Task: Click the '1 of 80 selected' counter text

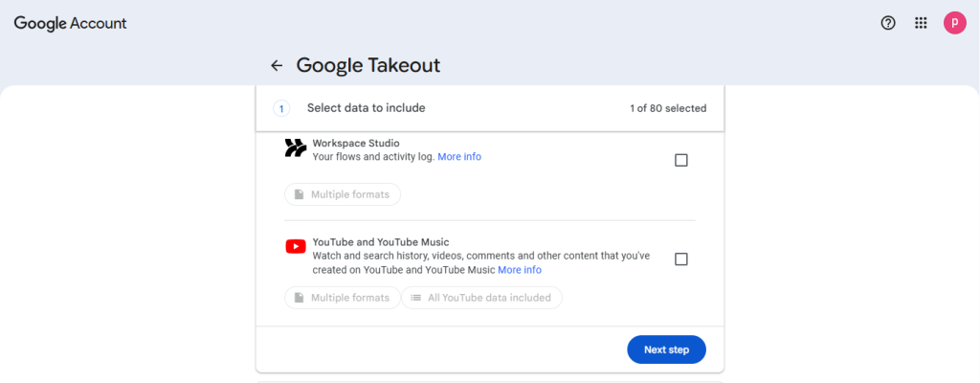Action: [x=668, y=108]
